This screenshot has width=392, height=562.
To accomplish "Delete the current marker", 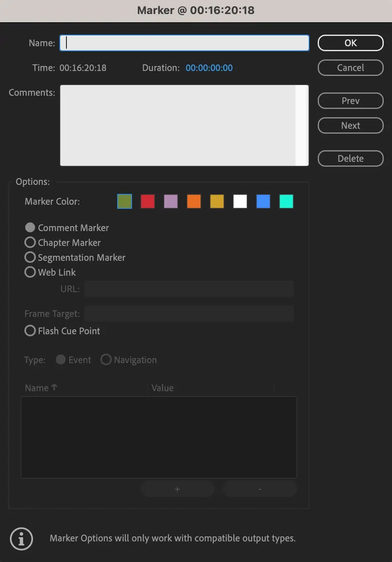I will tap(350, 158).
